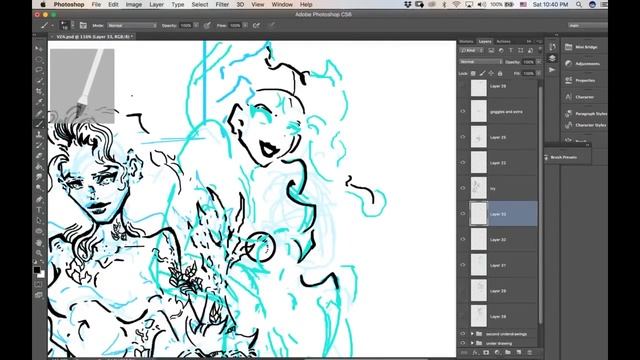
Task: Show Layer 28 via visibility box
Action: pos(463,316)
